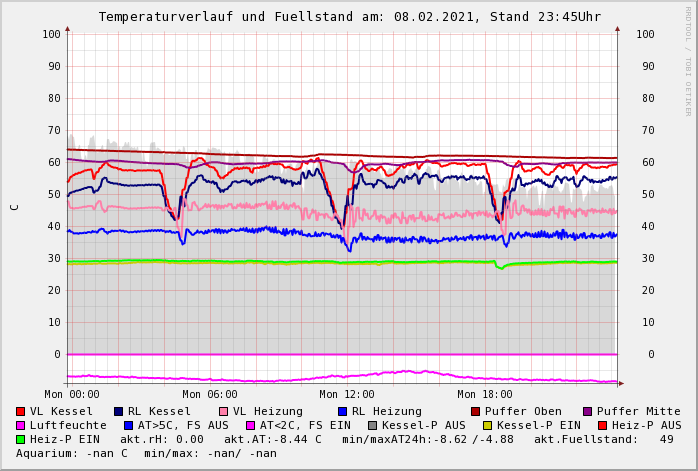The width and height of the screenshot is (698, 471).
Task: Select the magenta Luftfeuchte legend swatch
Action: (20, 426)
